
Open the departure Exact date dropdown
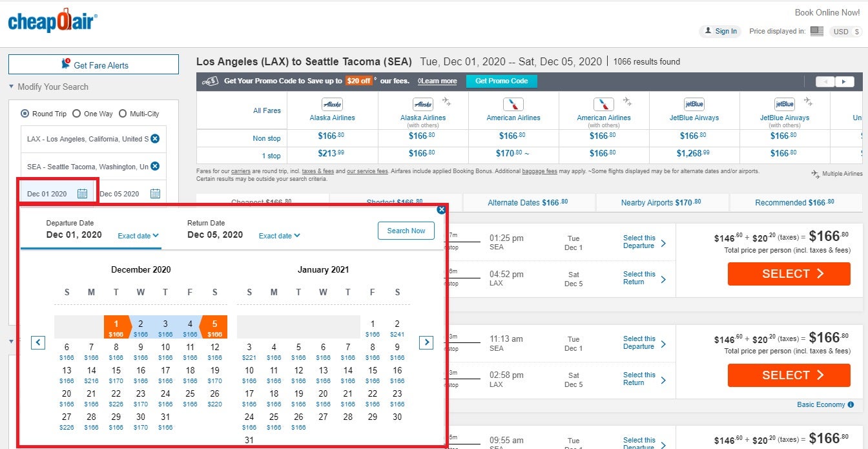pos(138,236)
